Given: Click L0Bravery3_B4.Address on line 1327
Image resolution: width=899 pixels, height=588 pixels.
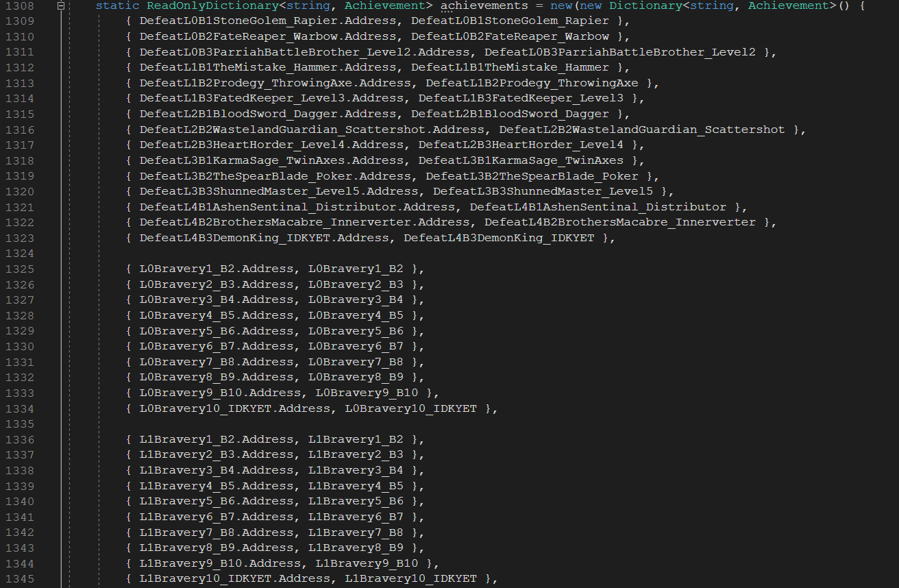Looking at the screenshot, I should pos(217,299).
